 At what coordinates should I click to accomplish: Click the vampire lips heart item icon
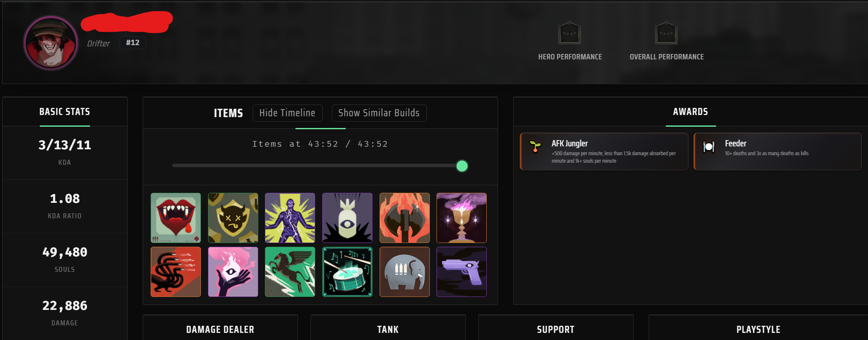pos(176,218)
